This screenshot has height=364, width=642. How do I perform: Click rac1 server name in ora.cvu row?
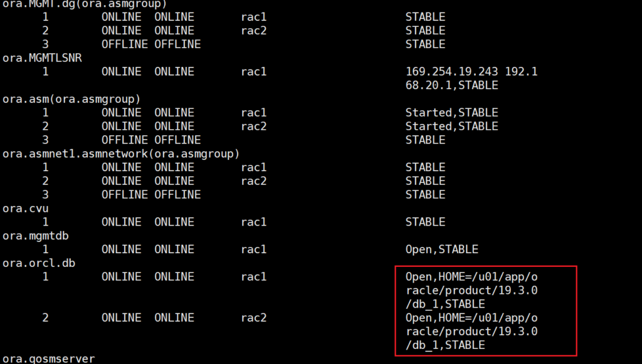point(253,222)
